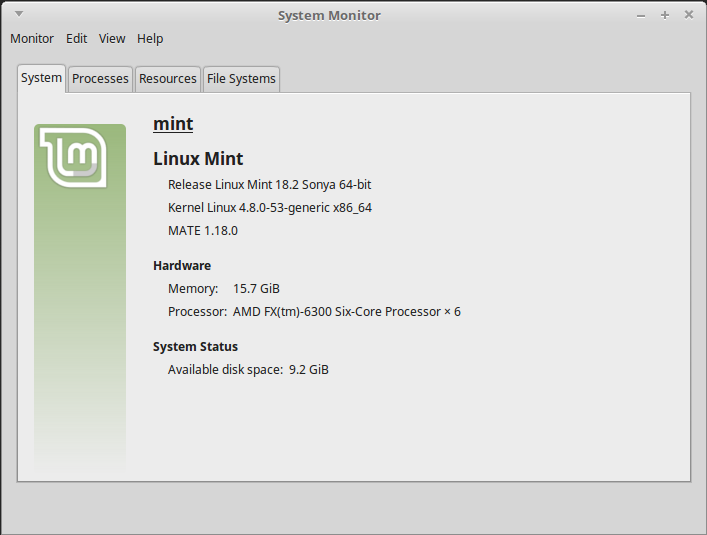Click the 'System Monitor' window title

[x=329, y=15]
